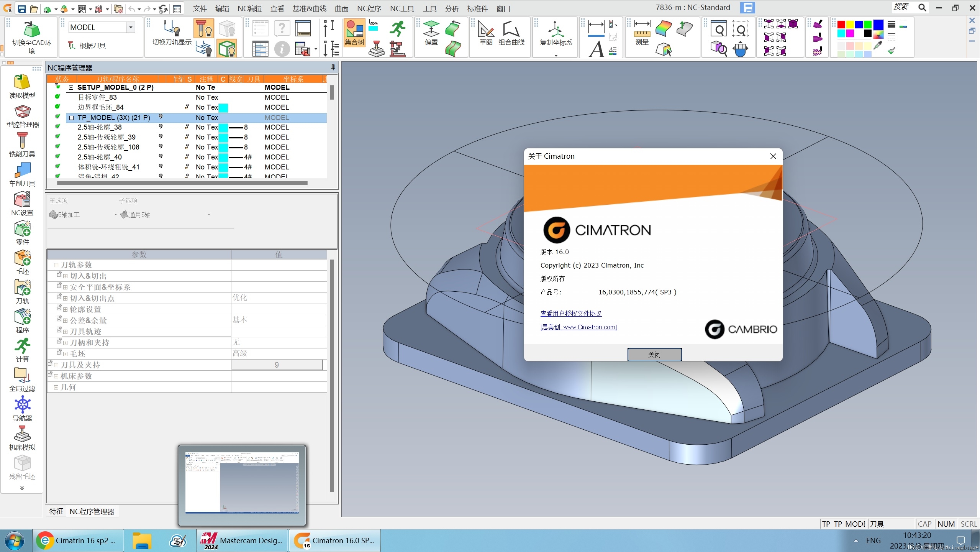Expand the 几何 parameter group

[x=56, y=388]
